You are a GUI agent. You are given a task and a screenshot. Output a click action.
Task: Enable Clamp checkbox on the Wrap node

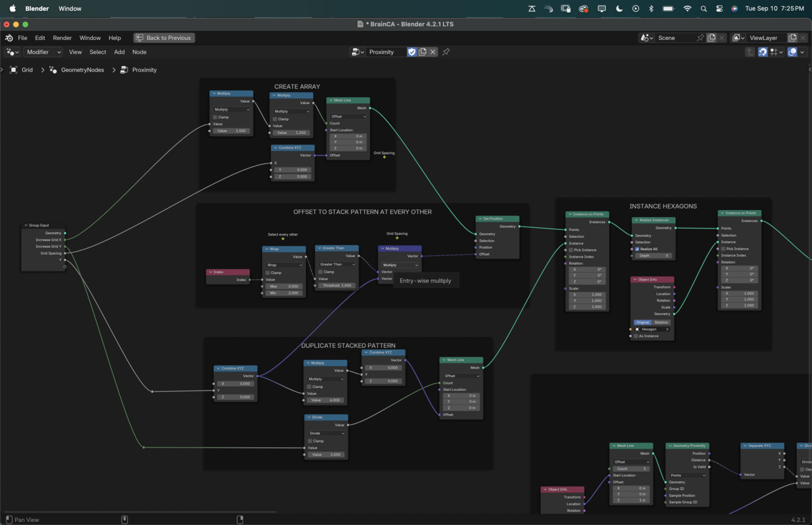(x=268, y=272)
